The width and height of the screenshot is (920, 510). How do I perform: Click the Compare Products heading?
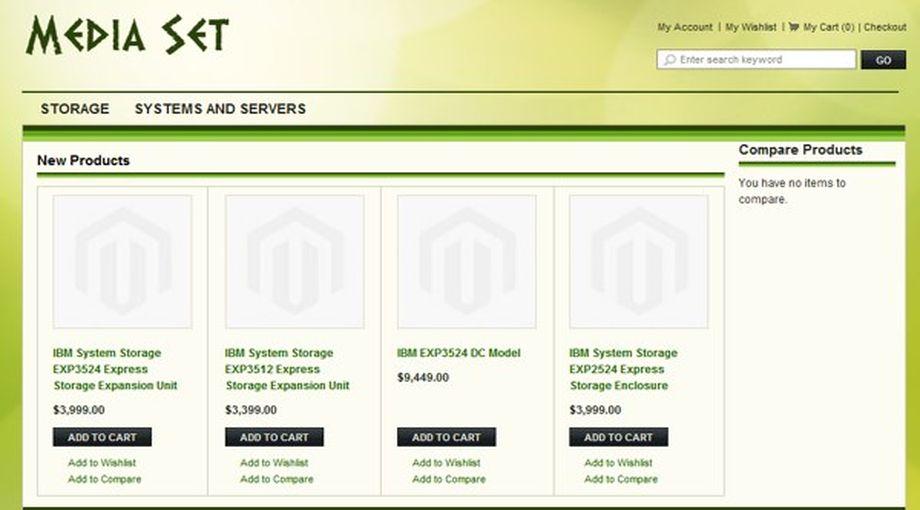[x=800, y=150]
